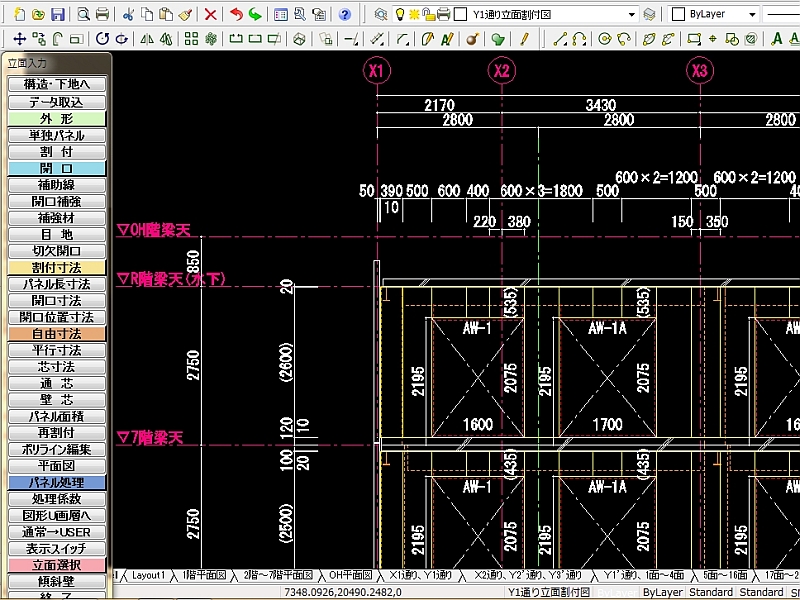Click the blue 開口 button
The image size is (800, 600).
tap(57, 168)
